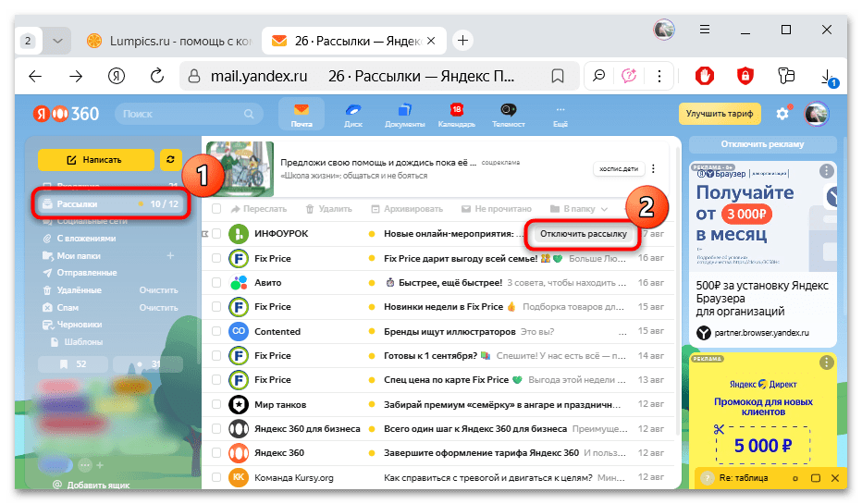Close the Re: таблица compose popup
Screen dimensions: 862x504
835,478
